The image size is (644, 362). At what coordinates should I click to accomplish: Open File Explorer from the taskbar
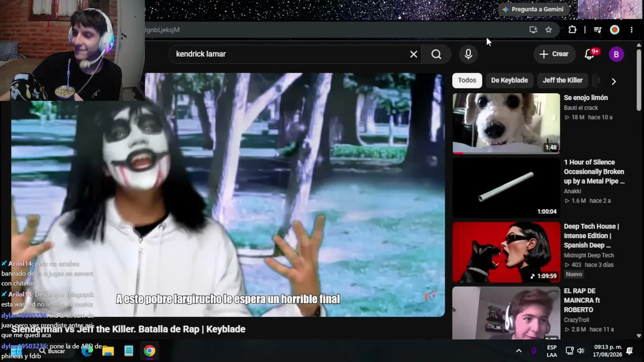[x=108, y=351]
